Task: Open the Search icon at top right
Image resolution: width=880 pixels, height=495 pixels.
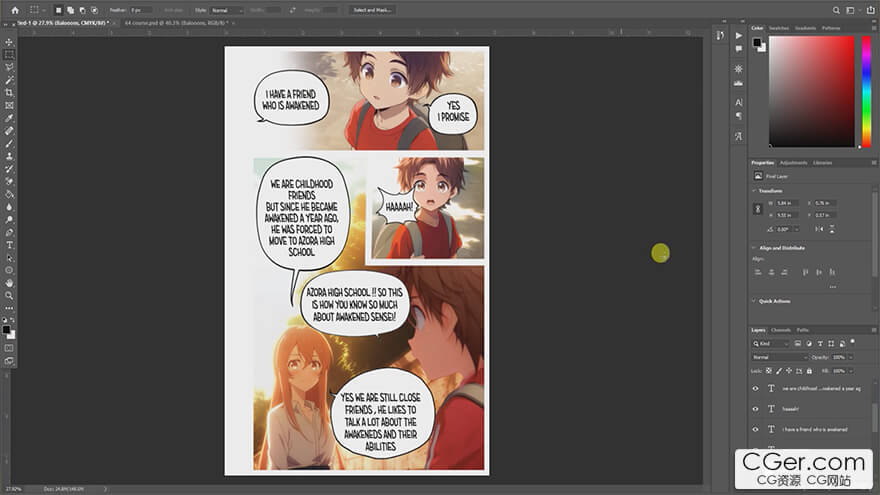Action: (x=836, y=9)
